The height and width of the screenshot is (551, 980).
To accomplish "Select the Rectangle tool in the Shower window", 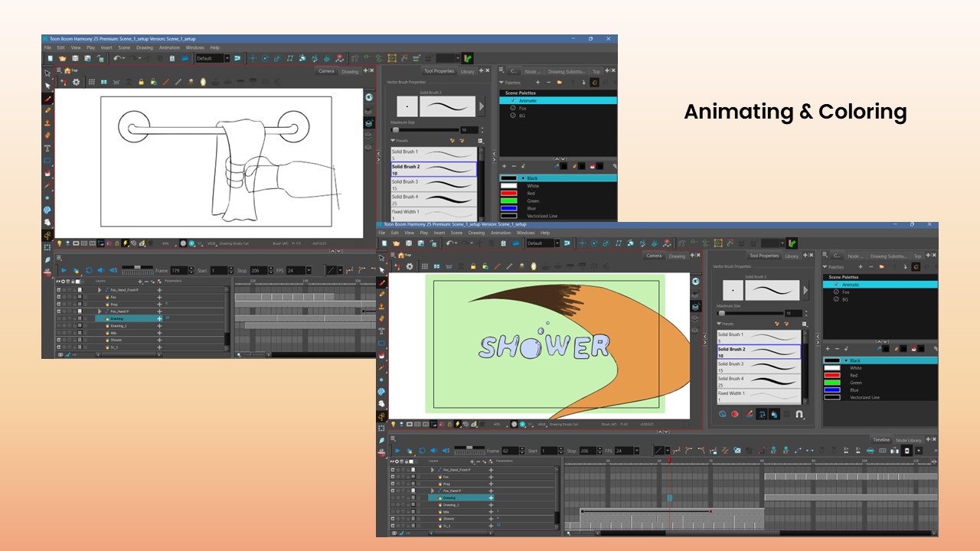I will [x=381, y=344].
